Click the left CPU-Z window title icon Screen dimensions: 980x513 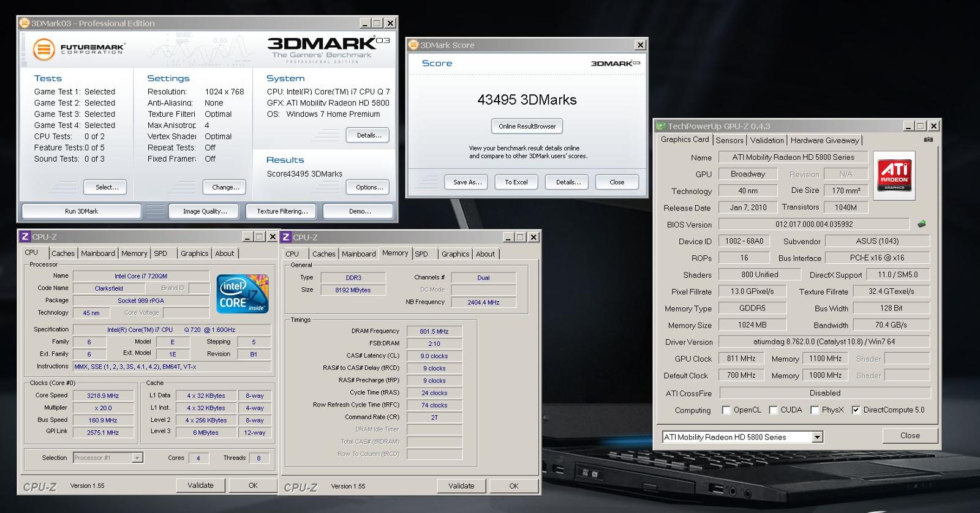[x=25, y=236]
